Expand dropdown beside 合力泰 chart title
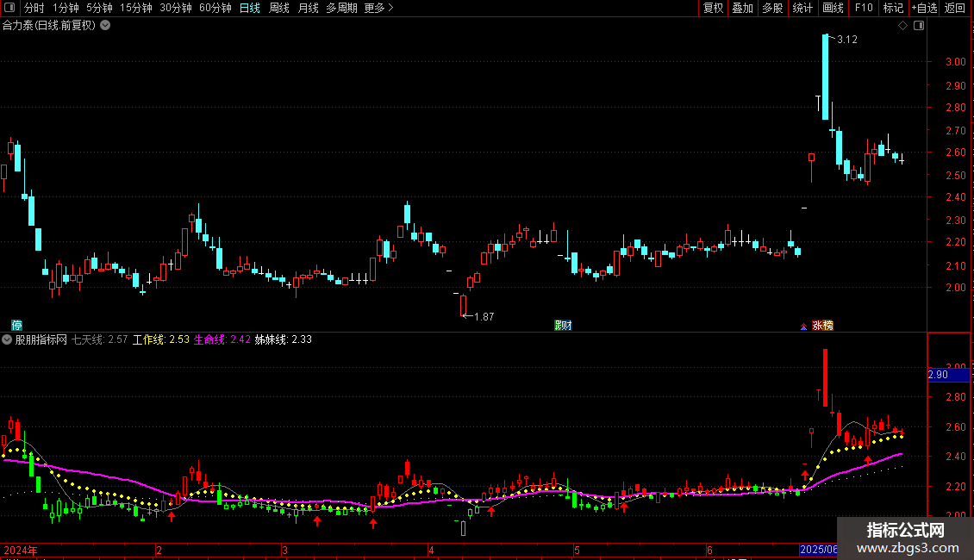The image size is (974, 560). 106,26
